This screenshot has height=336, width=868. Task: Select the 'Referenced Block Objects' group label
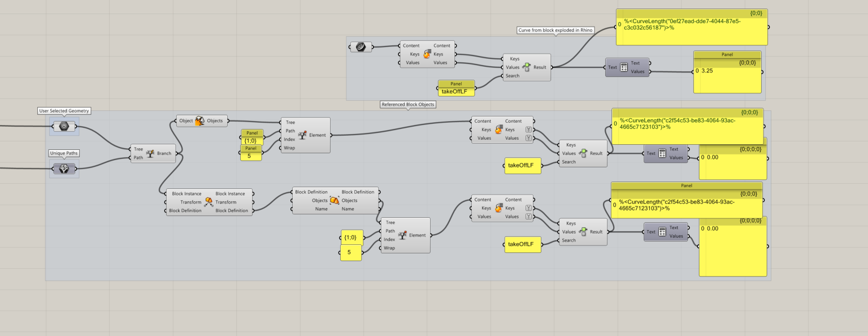click(407, 105)
